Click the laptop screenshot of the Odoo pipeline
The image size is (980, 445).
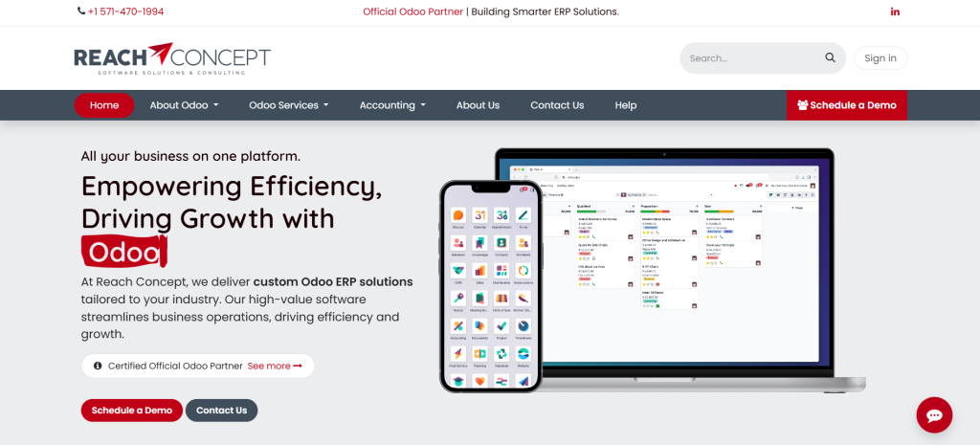point(664,263)
